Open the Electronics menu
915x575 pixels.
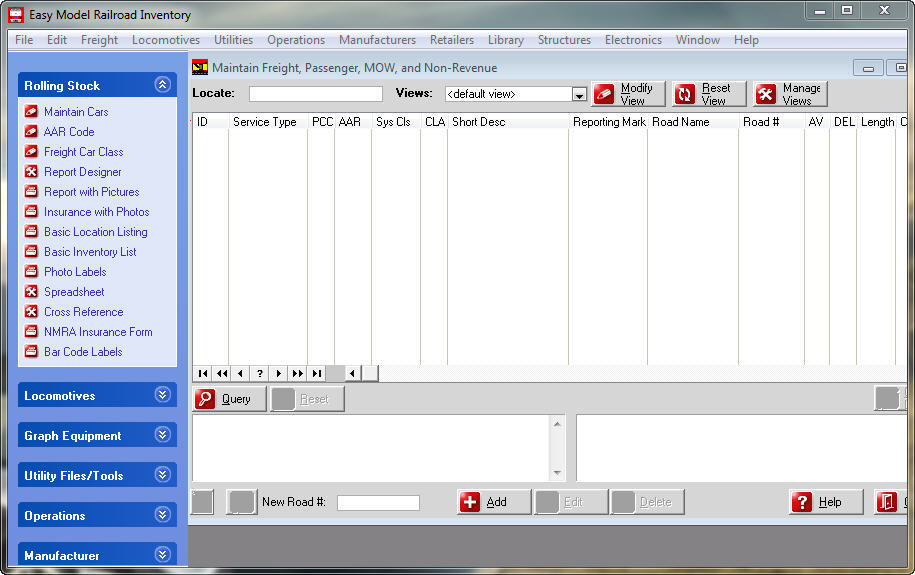coord(633,40)
